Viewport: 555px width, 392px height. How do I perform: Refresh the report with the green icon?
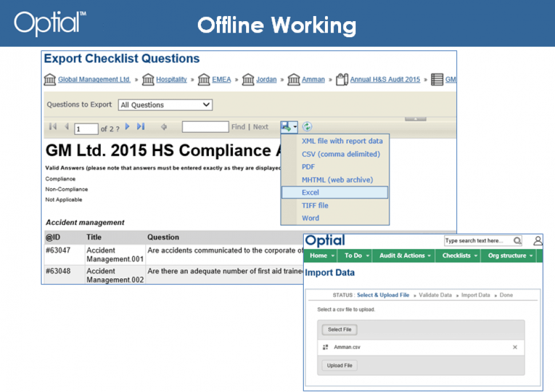click(x=307, y=126)
